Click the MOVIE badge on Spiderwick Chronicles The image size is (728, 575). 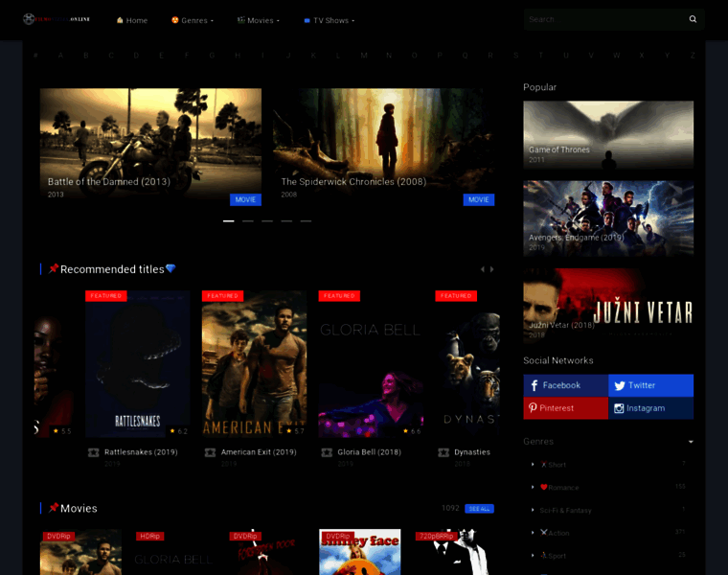[x=479, y=199]
